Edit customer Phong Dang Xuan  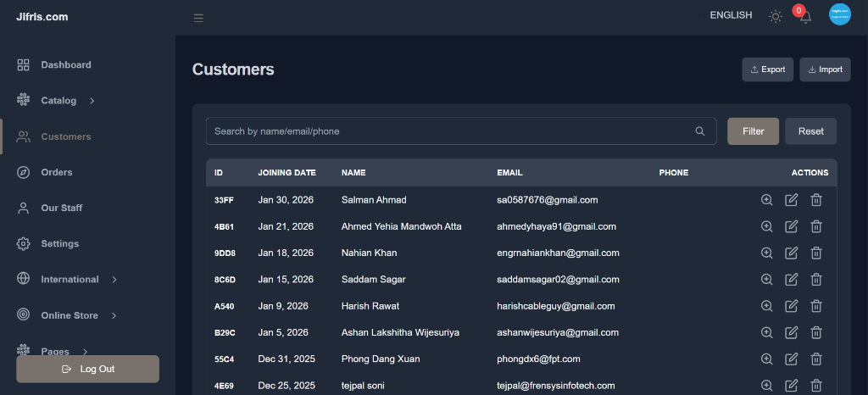click(791, 359)
